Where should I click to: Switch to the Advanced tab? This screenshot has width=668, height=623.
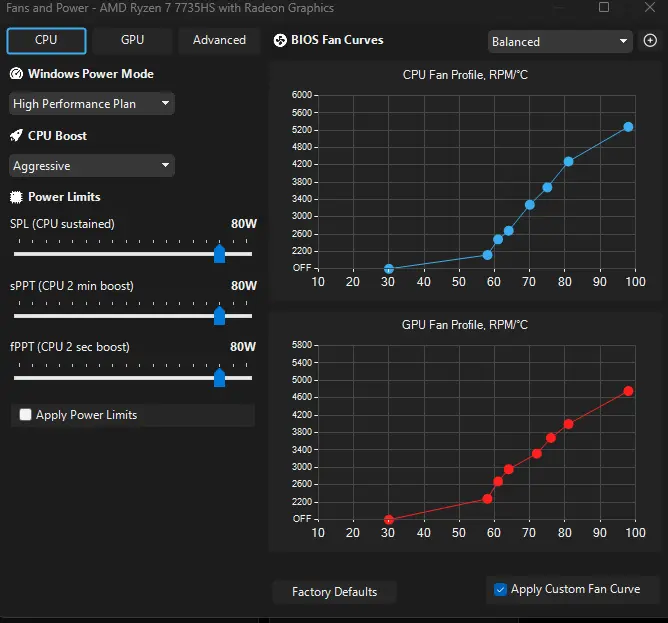coord(219,40)
